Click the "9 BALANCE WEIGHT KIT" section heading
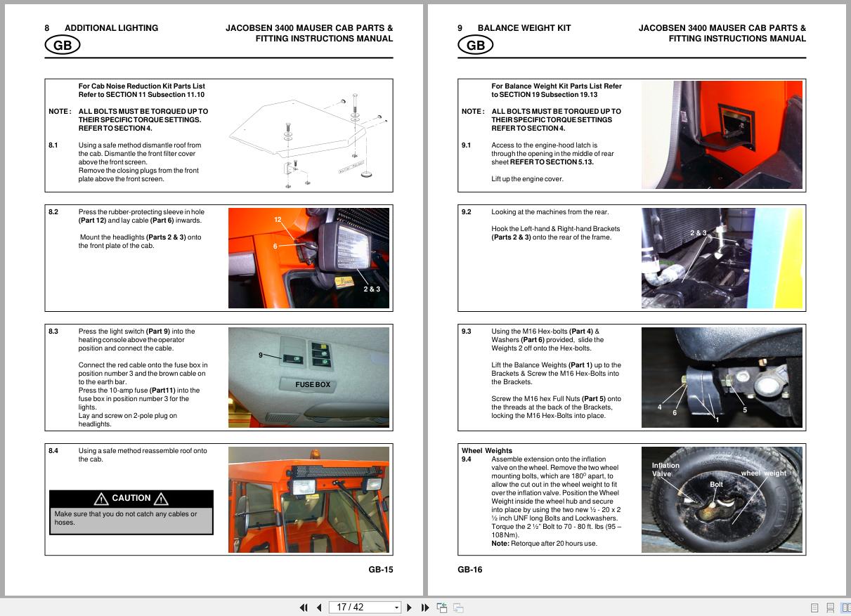Screen dimensions: 851x616 514,28
